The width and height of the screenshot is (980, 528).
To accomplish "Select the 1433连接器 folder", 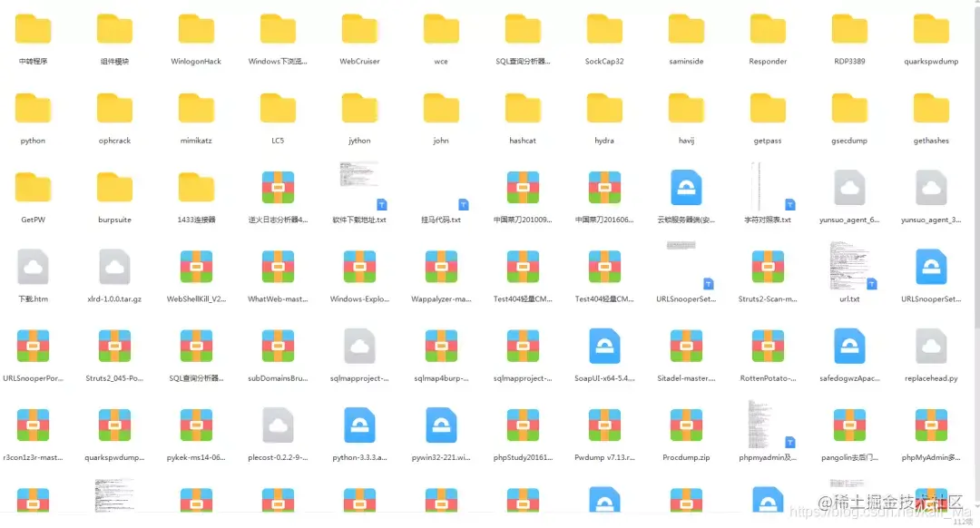I will click(196, 188).
